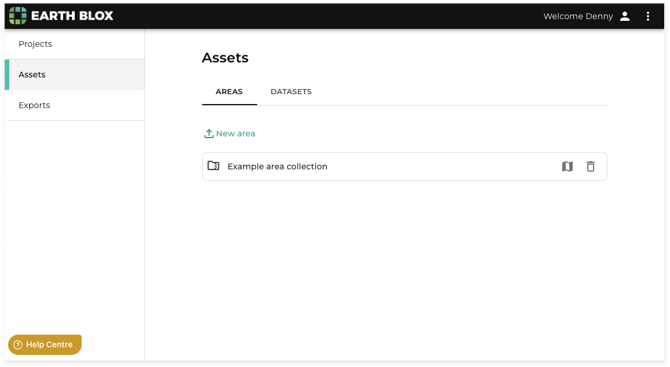The height and width of the screenshot is (367, 670).
Task: Go to Projects in the sidebar
Action: point(75,44)
